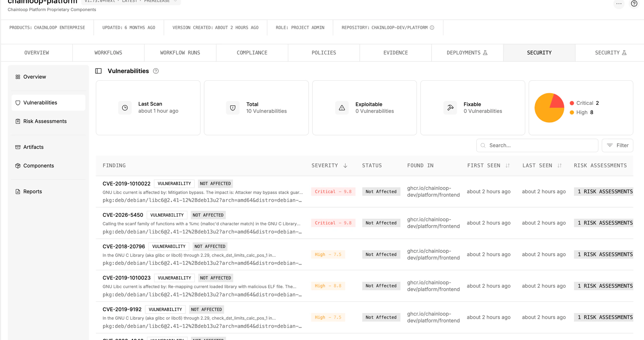Click the Products: Chainloop Enterprise label
Screen dimensions: 644x340
pos(47,28)
